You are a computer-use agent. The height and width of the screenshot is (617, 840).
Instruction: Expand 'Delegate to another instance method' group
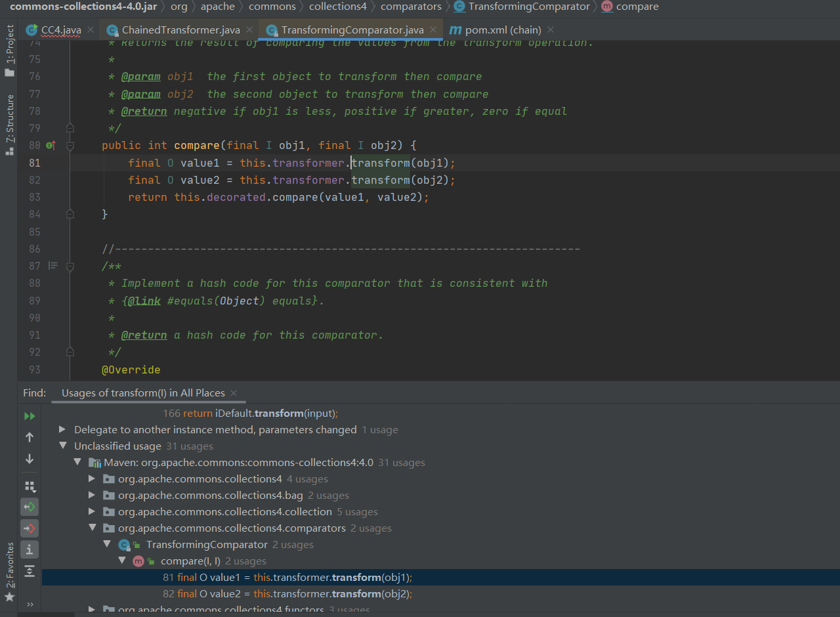62,430
